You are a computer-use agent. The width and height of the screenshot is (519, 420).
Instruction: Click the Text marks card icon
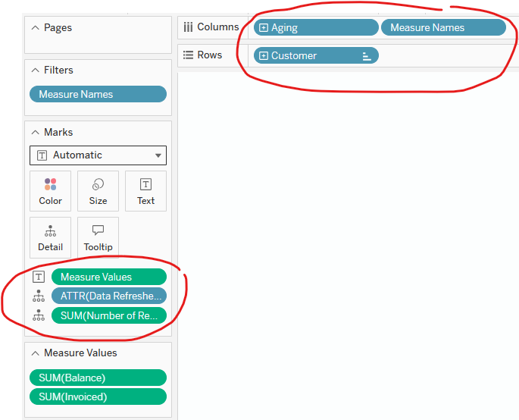(x=145, y=185)
